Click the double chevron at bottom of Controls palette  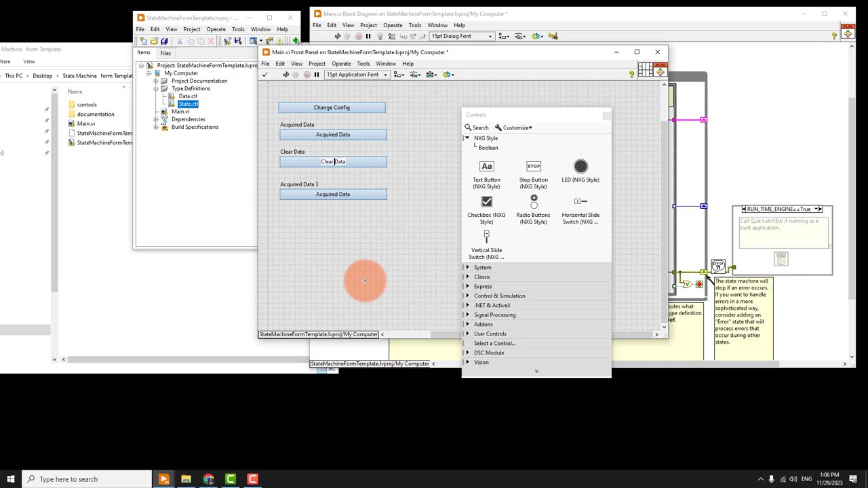click(x=536, y=371)
